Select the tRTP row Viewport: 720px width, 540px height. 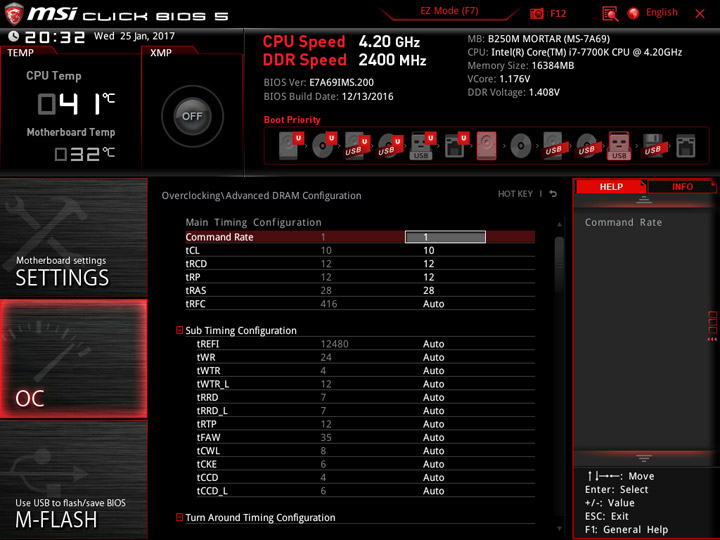[366, 424]
